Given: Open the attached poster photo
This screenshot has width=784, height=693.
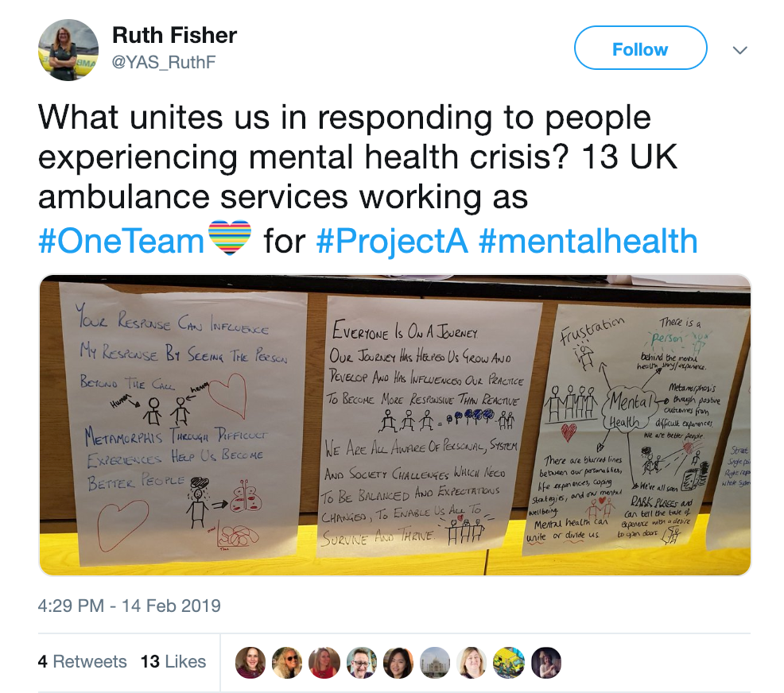Looking at the screenshot, I should (x=395, y=424).
